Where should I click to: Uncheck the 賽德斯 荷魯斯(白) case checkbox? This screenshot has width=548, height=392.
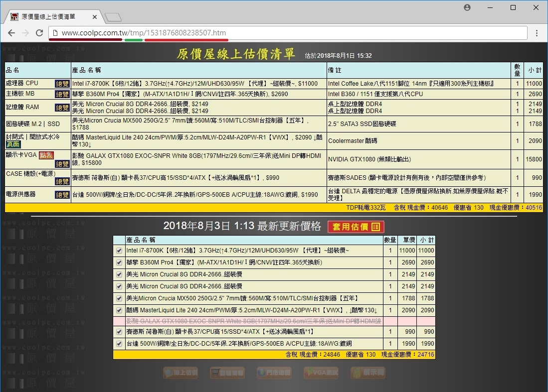(119, 332)
